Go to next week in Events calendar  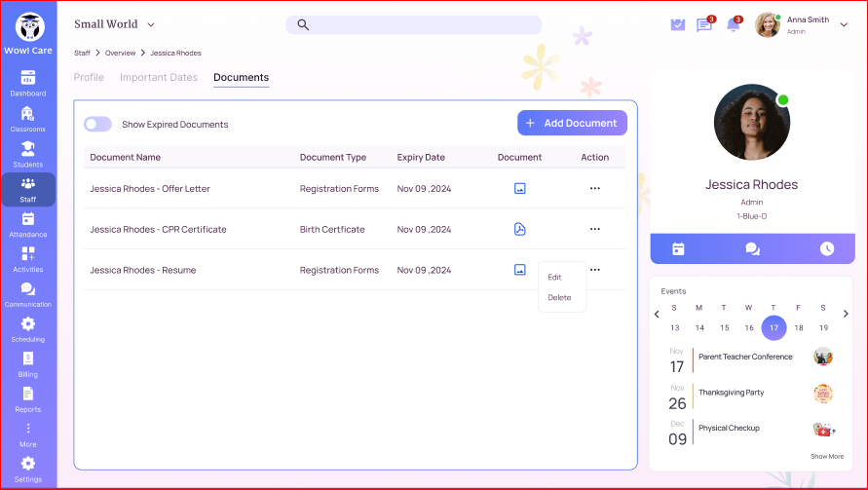point(846,314)
